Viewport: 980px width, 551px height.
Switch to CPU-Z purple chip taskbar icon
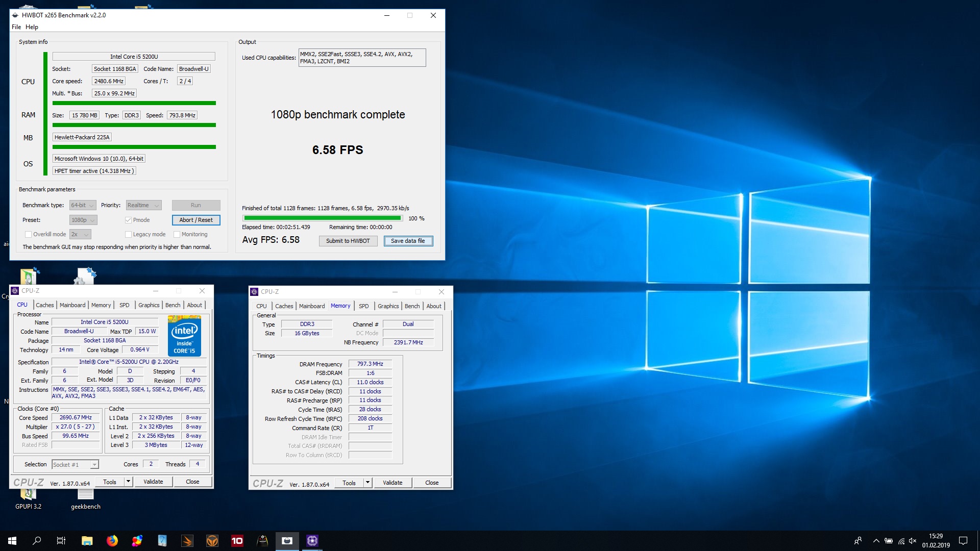point(312,541)
